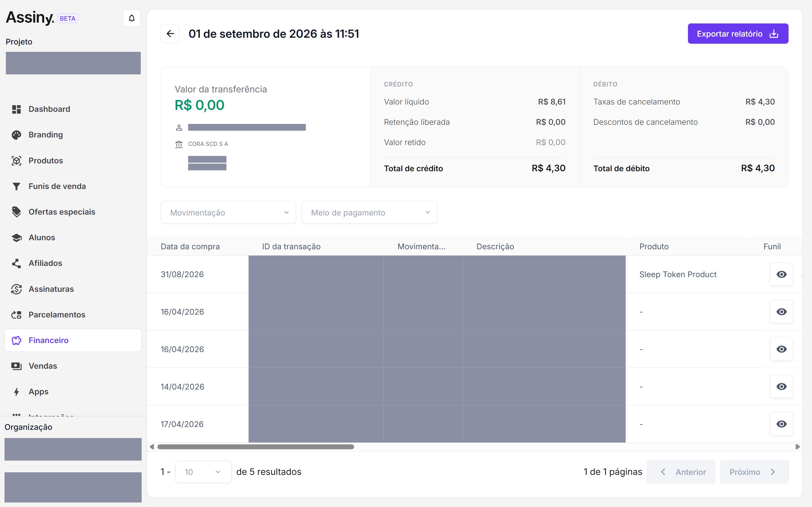Click the Ofertas especiais tag icon
This screenshot has width=812, height=507.
(x=16, y=212)
